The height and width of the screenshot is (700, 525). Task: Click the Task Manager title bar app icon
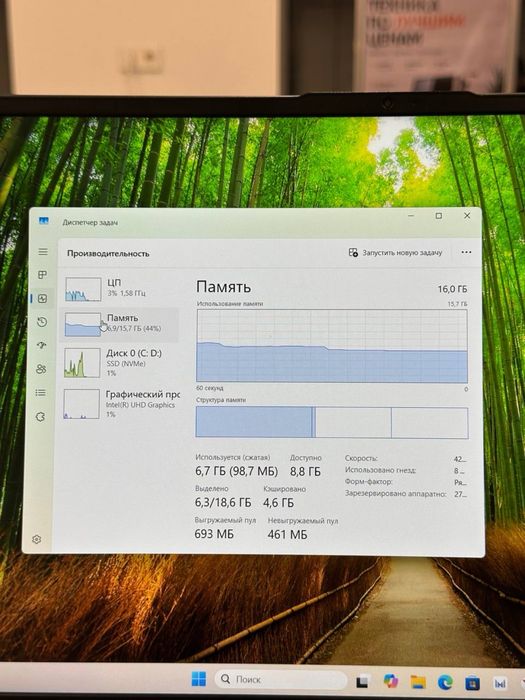click(43, 221)
